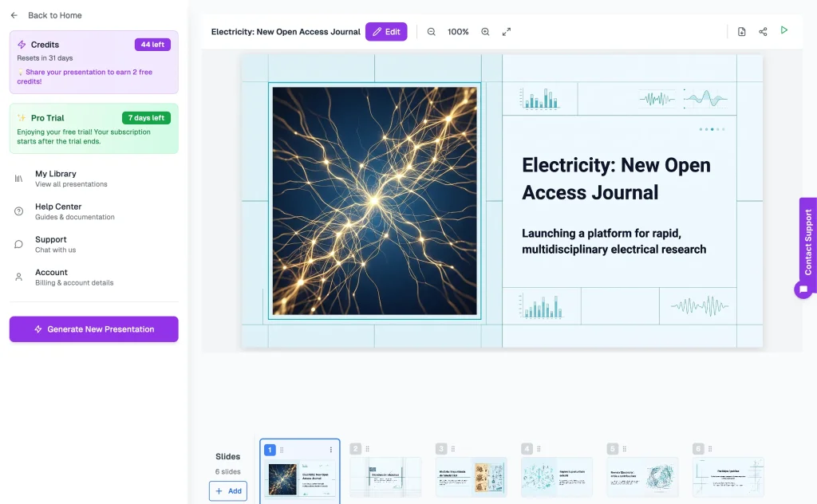This screenshot has height=504, width=817.
Task: Click the Contact Support side tab
Action: pyautogui.click(x=808, y=242)
